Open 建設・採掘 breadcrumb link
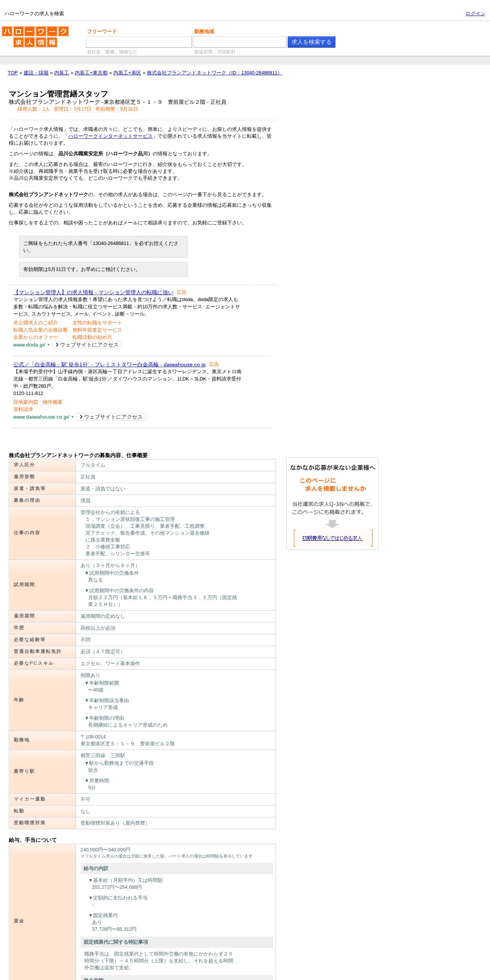 [x=36, y=73]
